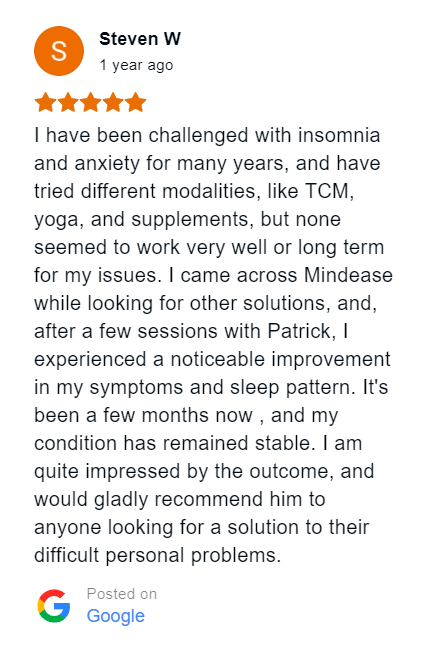Click the name 'Patrick' in the review

tap(300, 331)
